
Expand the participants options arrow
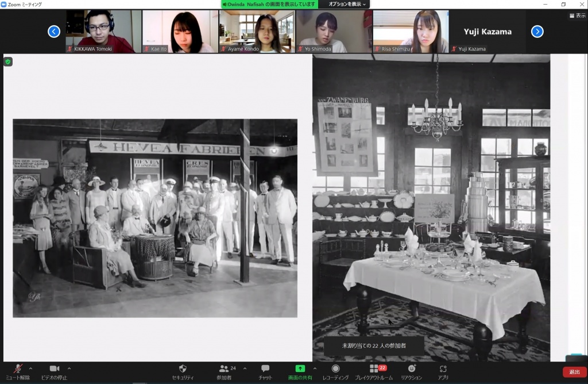[x=245, y=368]
